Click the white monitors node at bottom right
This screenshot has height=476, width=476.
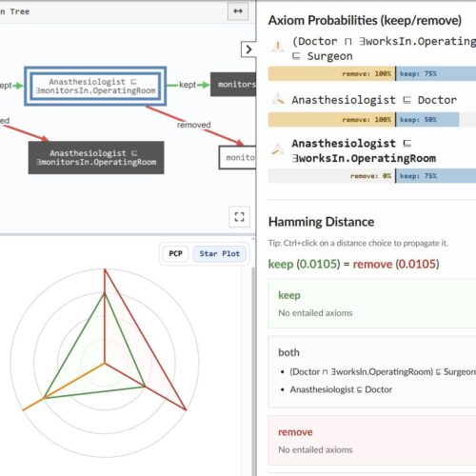tap(237, 157)
